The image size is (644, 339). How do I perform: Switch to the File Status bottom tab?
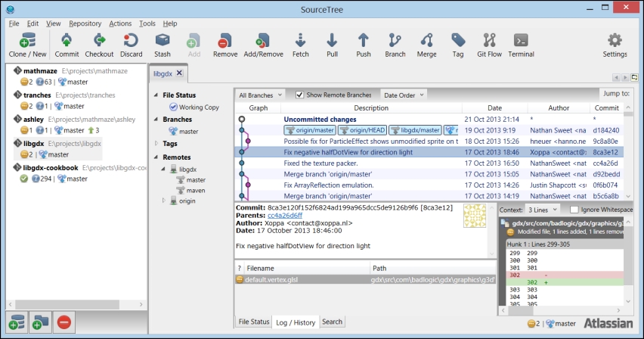(x=254, y=322)
